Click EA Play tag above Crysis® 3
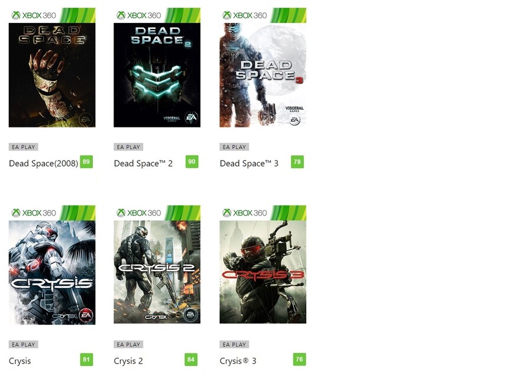The height and width of the screenshot is (392, 532). tap(234, 345)
